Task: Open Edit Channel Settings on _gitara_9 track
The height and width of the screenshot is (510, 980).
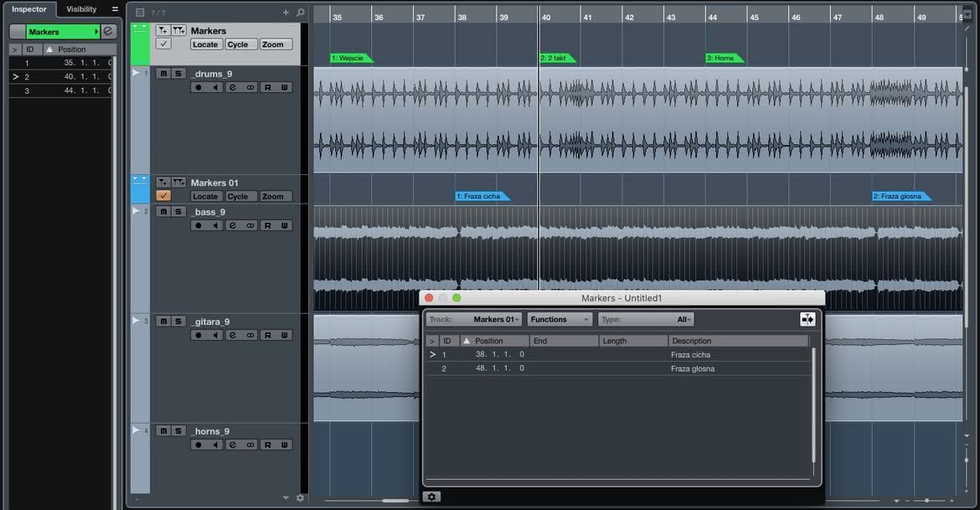Action: 233,336
